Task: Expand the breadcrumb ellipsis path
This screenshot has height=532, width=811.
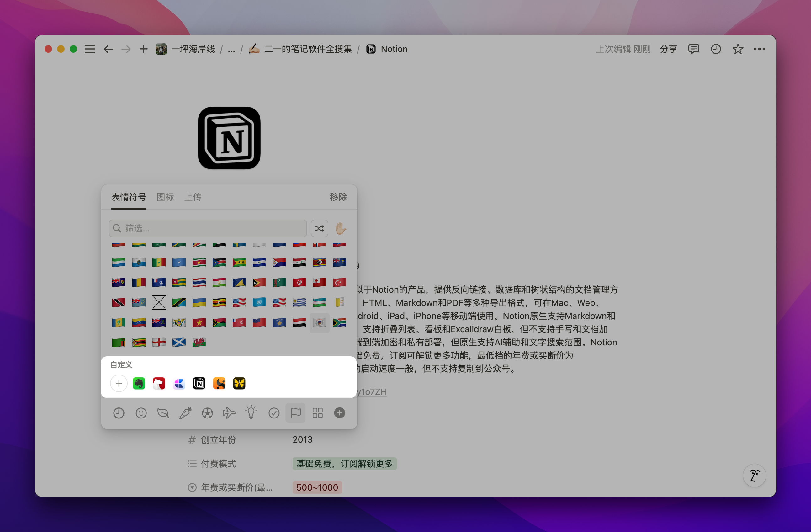Action: pyautogui.click(x=231, y=50)
